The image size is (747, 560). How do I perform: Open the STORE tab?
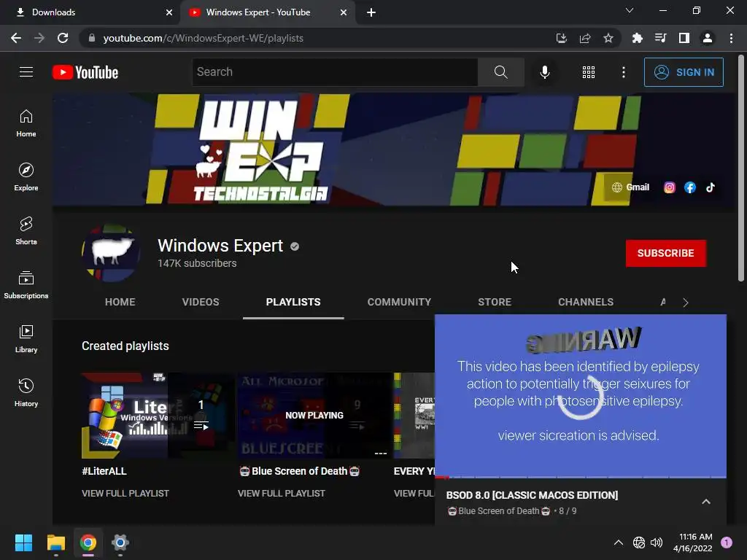495,302
